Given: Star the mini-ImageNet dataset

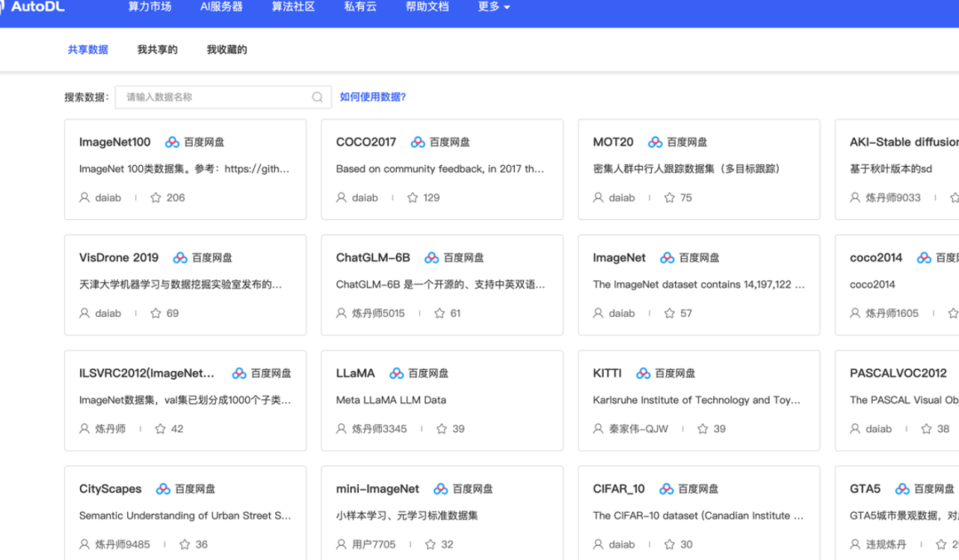Looking at the screenshot, I should point(431,544).
